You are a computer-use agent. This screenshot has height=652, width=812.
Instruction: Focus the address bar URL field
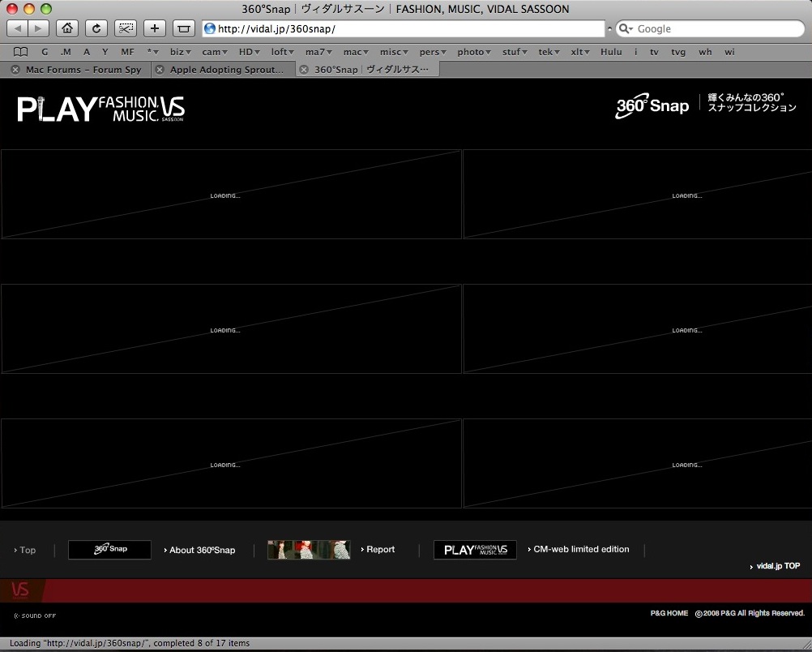(404, 28)
